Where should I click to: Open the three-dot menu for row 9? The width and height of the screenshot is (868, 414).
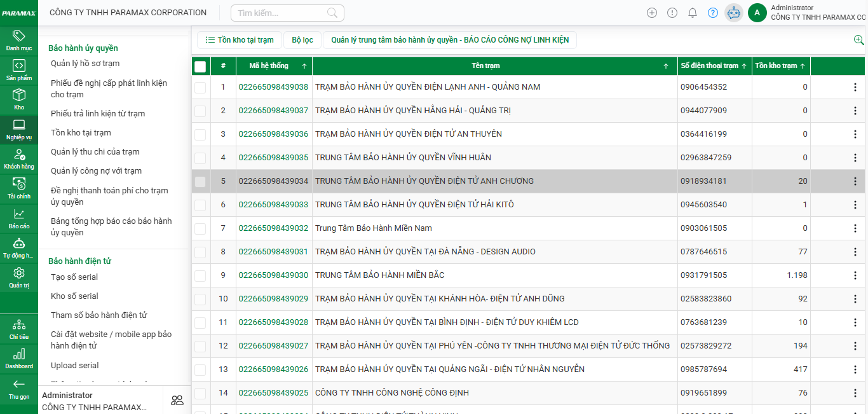855,275
